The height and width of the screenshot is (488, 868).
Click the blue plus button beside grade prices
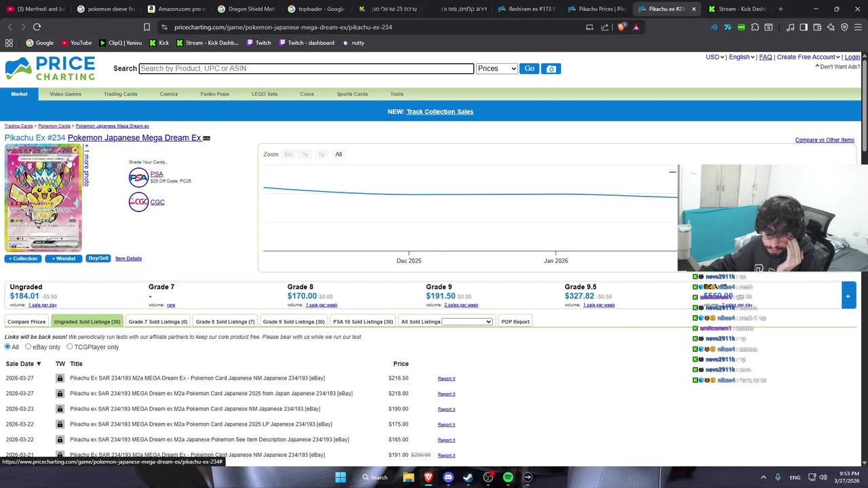848,296
